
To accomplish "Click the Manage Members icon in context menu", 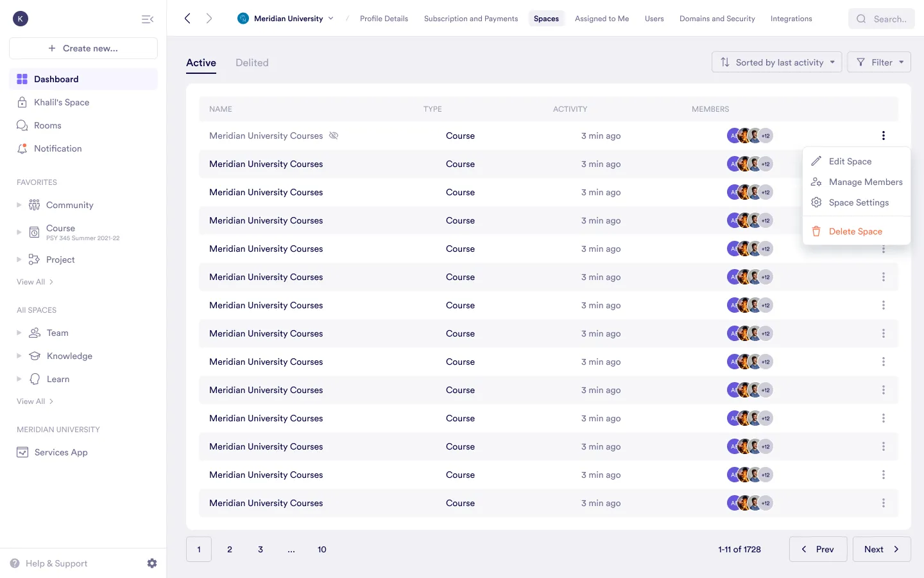I will point(816,182).
